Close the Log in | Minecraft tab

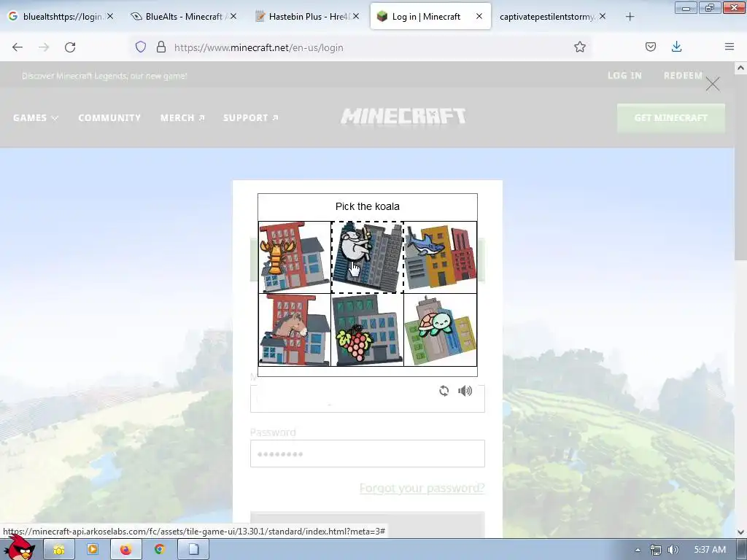[x=479, y=16]
